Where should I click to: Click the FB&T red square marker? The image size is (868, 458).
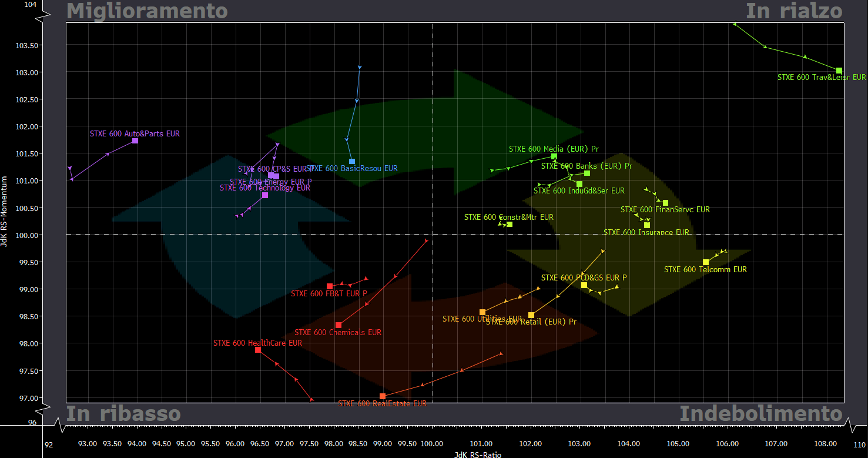(330, 286)
